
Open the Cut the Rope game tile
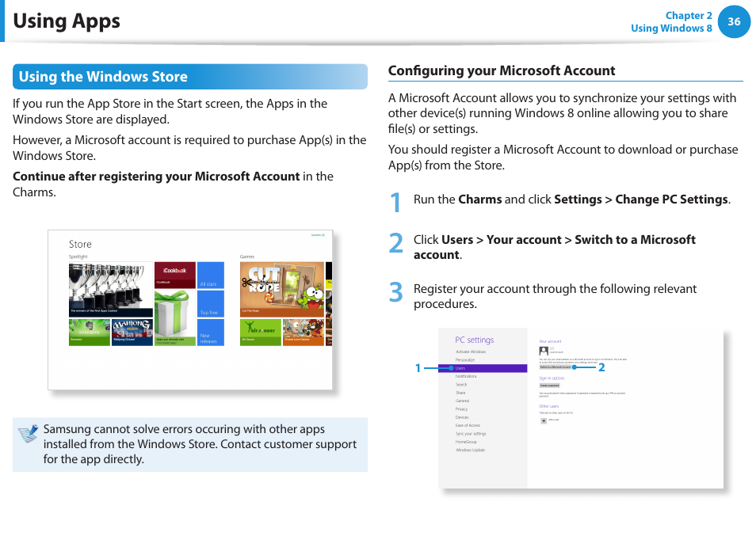[x=282, y=289]
